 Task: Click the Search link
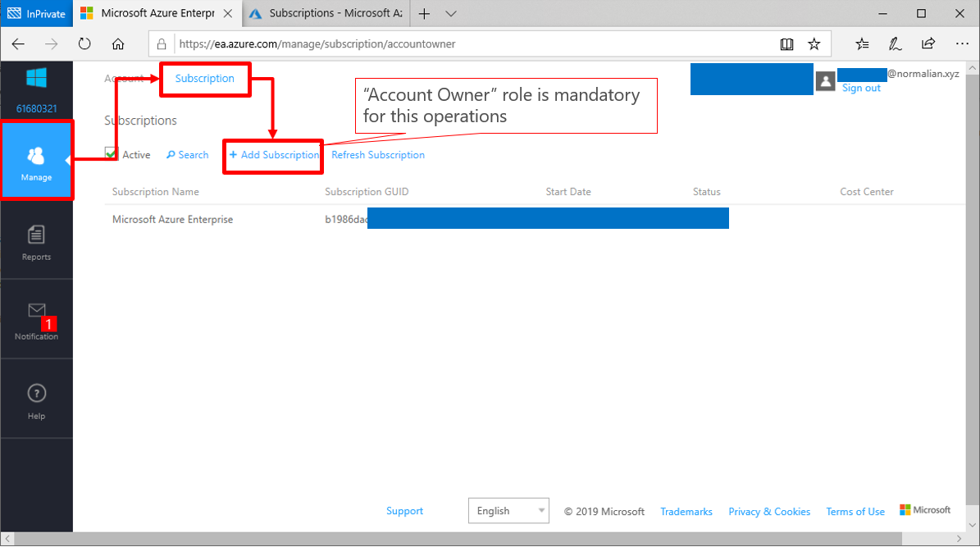(x=188, y=155)
